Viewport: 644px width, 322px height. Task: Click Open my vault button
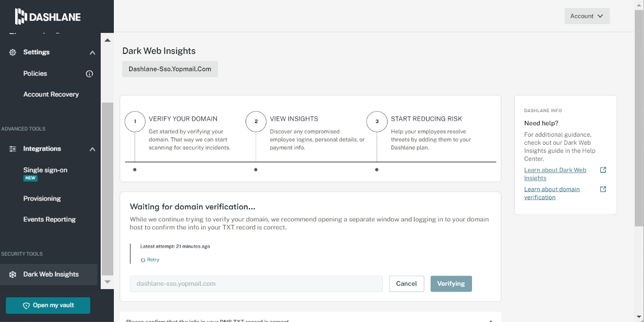[x=48, y=305]
